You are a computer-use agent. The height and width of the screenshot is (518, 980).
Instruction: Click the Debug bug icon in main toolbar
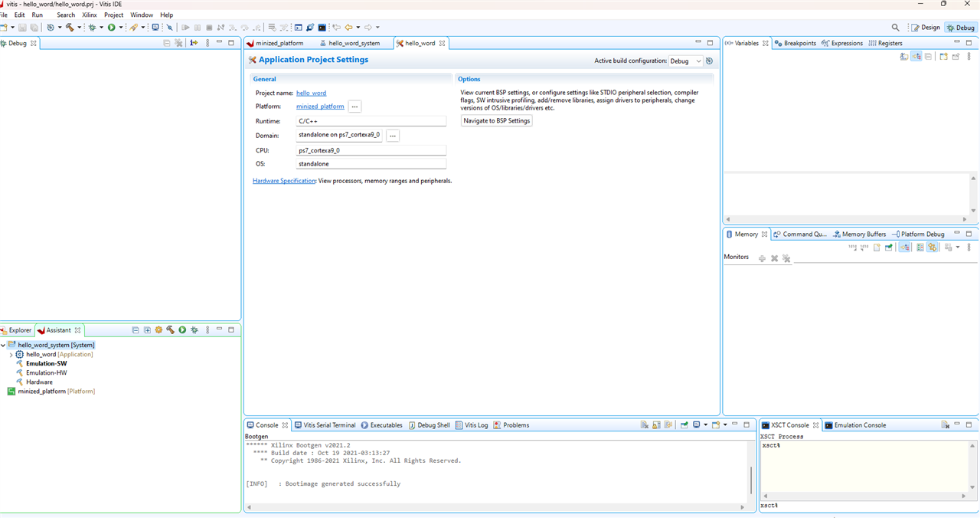[93, 28]
